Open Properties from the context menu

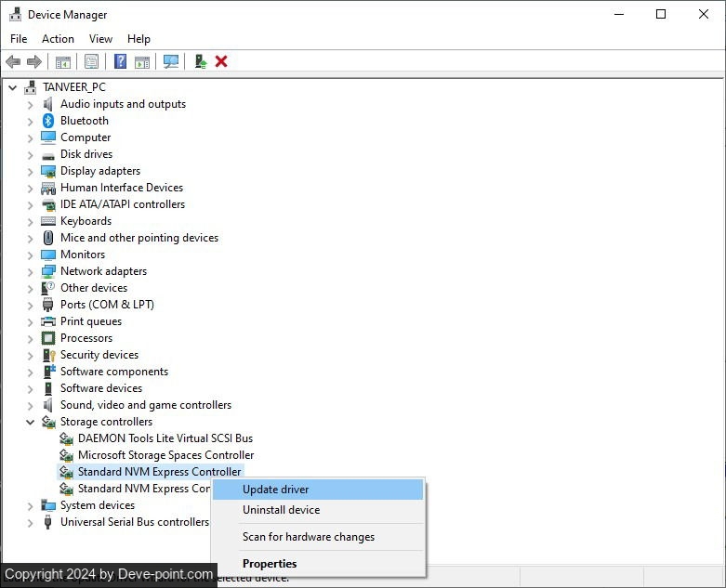coord(270,564)
